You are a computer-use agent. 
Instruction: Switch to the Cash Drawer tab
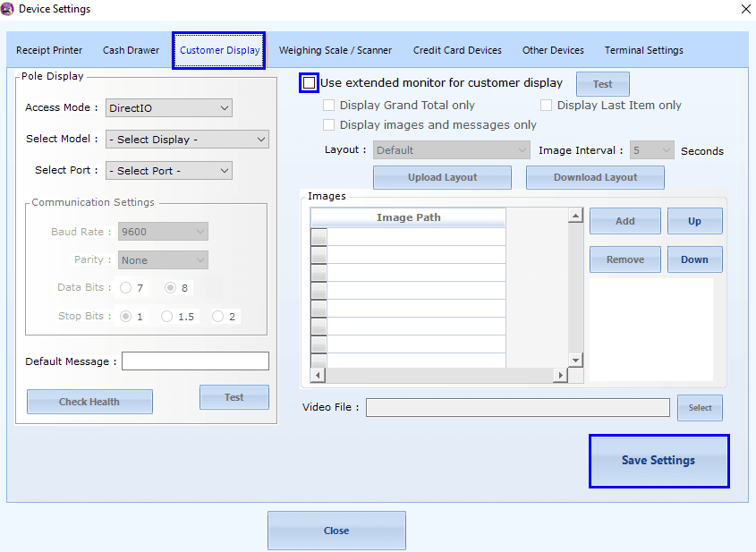click(x=131, y=50)
